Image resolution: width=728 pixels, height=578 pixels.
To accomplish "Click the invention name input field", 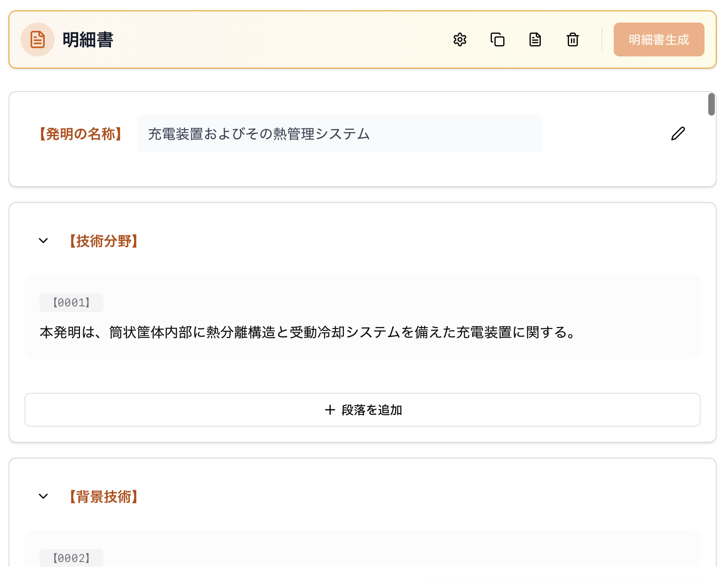I will (x=339, y=133).
